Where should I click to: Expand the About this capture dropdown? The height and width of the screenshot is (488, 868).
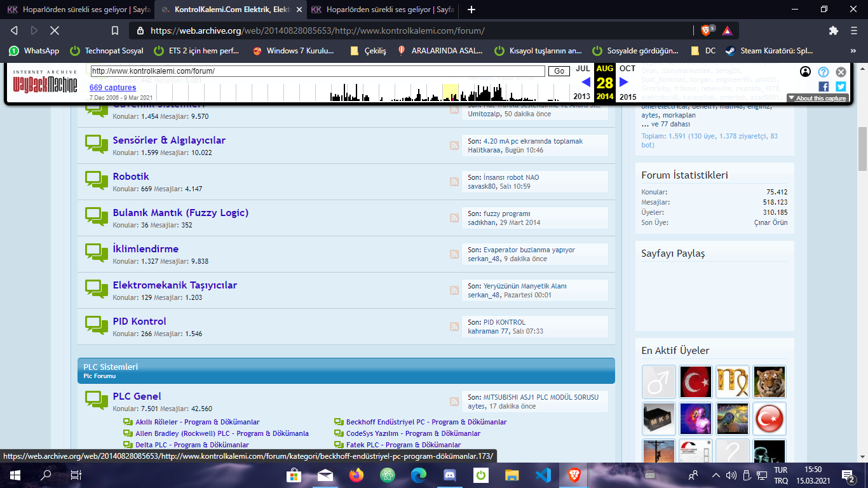pyautogui.click(x=817, y=98)
